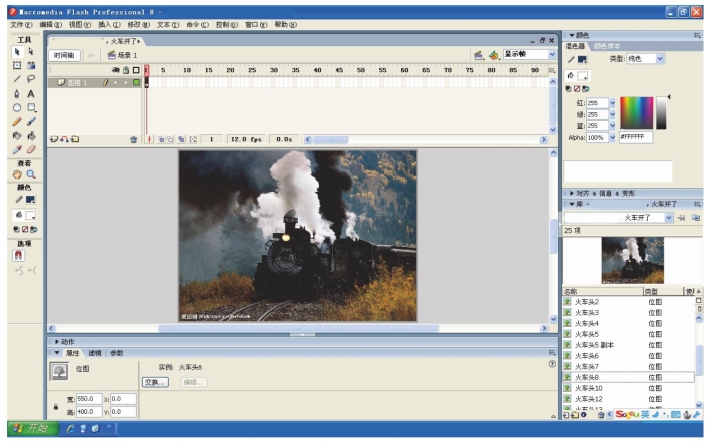Select the Selection arrow tool
Image resolution: width=722 pixels, height=447 pixels.
pyautogui.click(x=17, y=52)
